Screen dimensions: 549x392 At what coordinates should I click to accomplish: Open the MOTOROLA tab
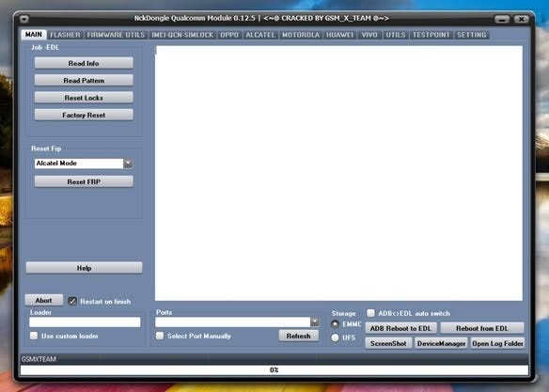[x=301, y=35]
